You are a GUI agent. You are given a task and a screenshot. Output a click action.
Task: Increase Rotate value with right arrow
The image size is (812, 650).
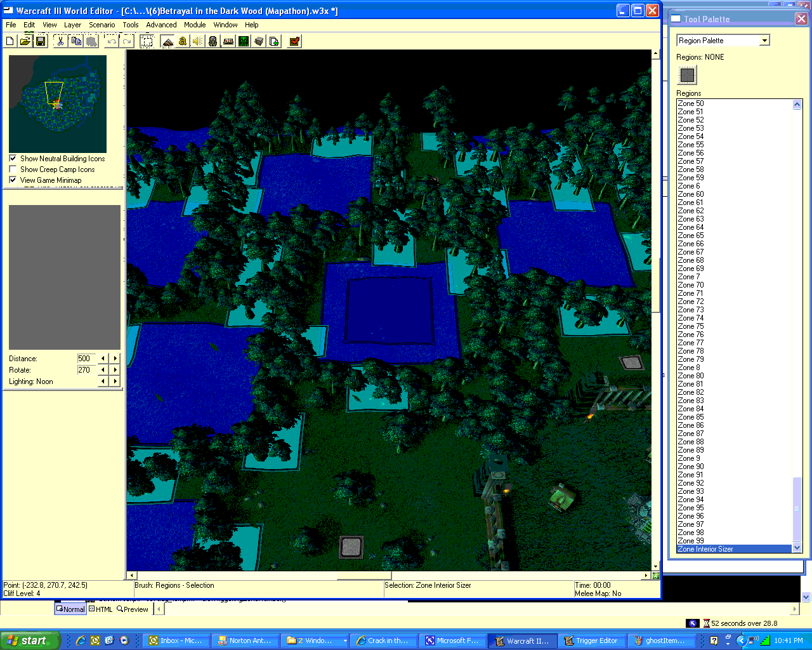click(115, 370)
